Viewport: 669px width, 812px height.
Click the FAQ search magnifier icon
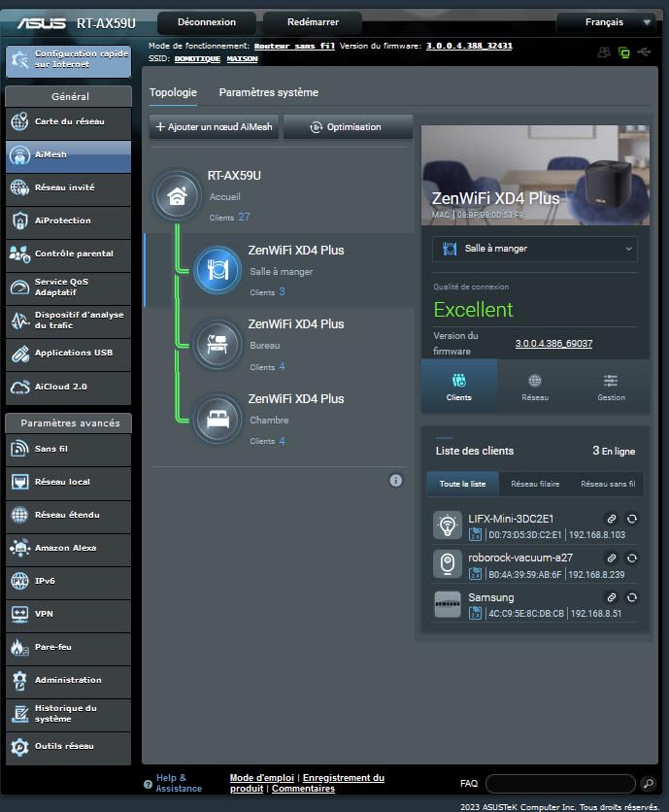click(x=649, y=783)
